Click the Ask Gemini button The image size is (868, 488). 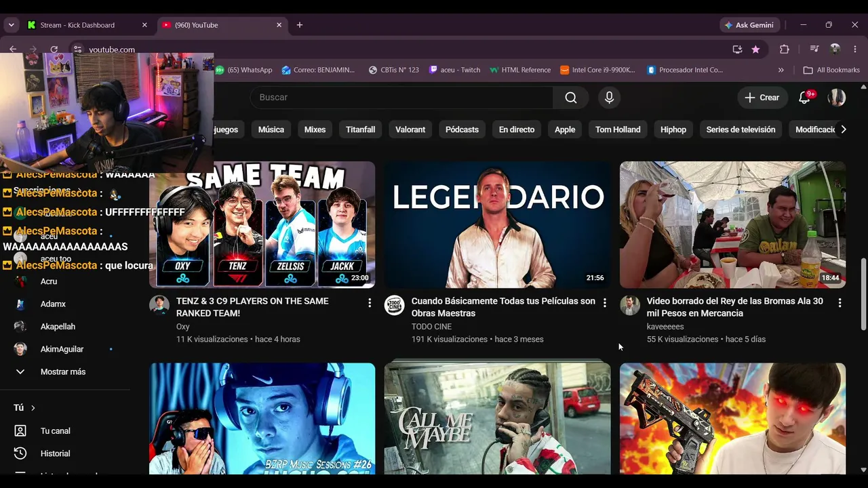tap(749, 25)
